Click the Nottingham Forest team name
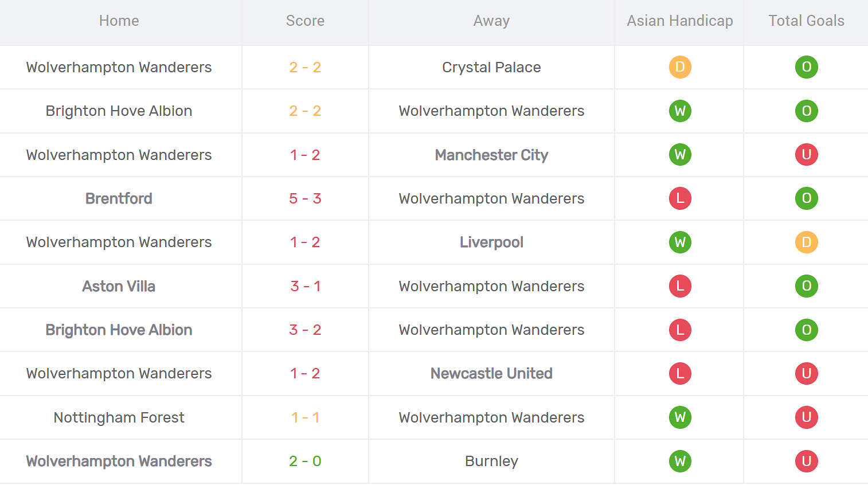868x485 pixels. pyautogui.click(x=119, y=417)
